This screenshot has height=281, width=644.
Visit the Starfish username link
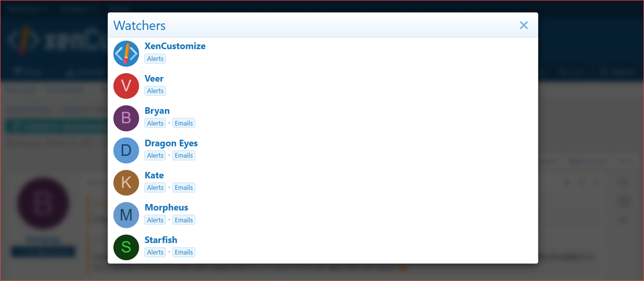coord(161,239)
